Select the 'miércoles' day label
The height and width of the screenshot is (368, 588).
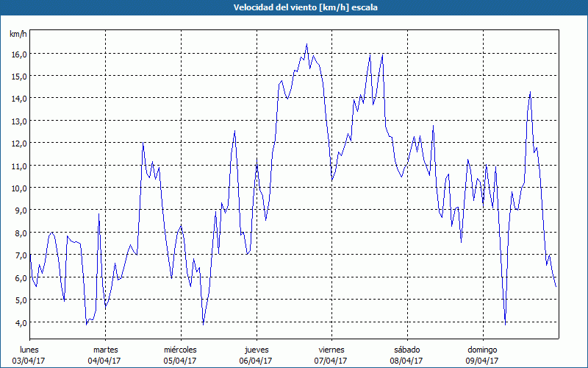click(180, 350)
